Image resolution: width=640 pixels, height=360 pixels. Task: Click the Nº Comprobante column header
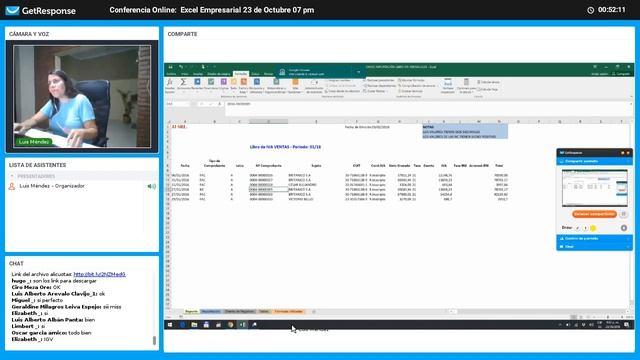pos(269,166)
